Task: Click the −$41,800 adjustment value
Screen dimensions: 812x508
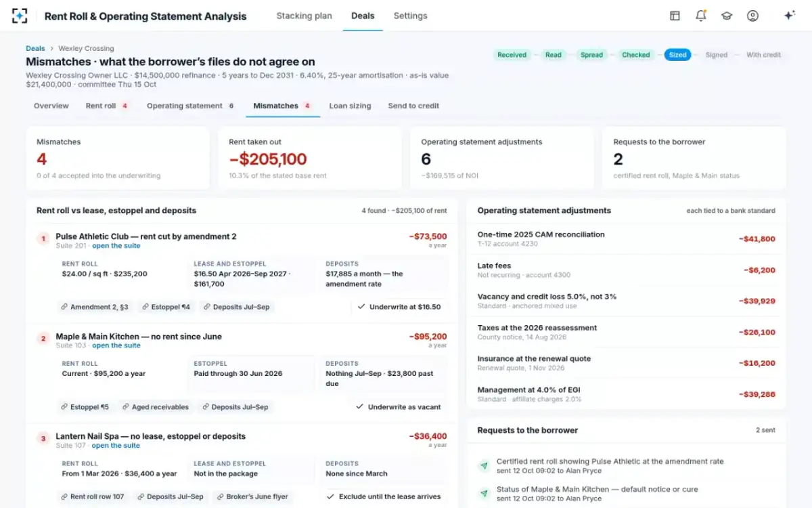Action: coord(757,239)
